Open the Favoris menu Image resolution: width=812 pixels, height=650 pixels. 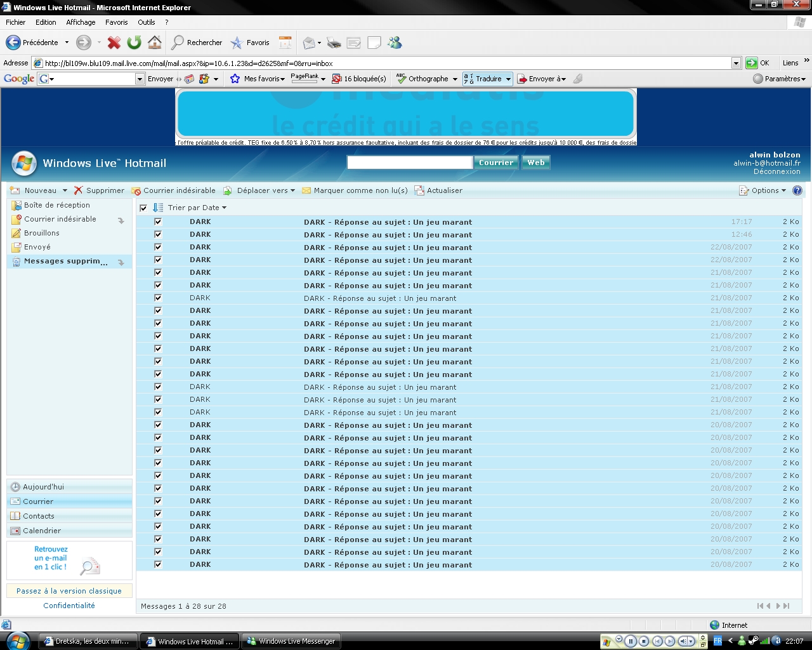[117, 22]
